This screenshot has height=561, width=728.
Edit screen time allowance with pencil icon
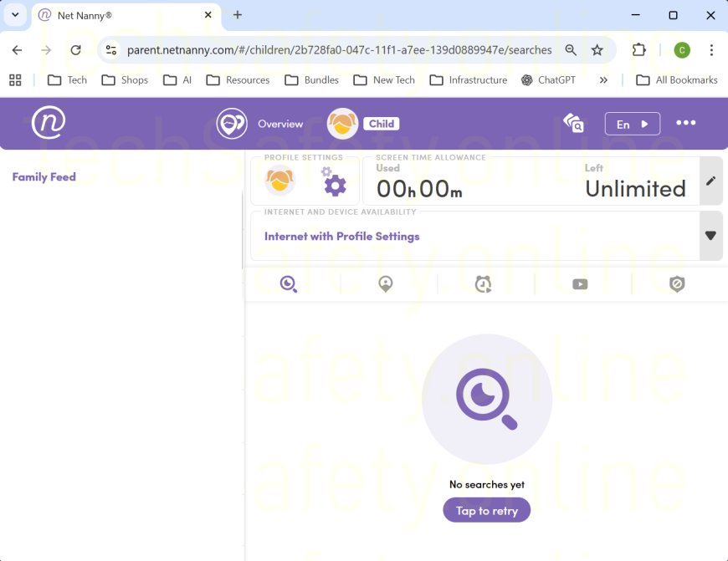pyautogui.click(x=710, y=181)
